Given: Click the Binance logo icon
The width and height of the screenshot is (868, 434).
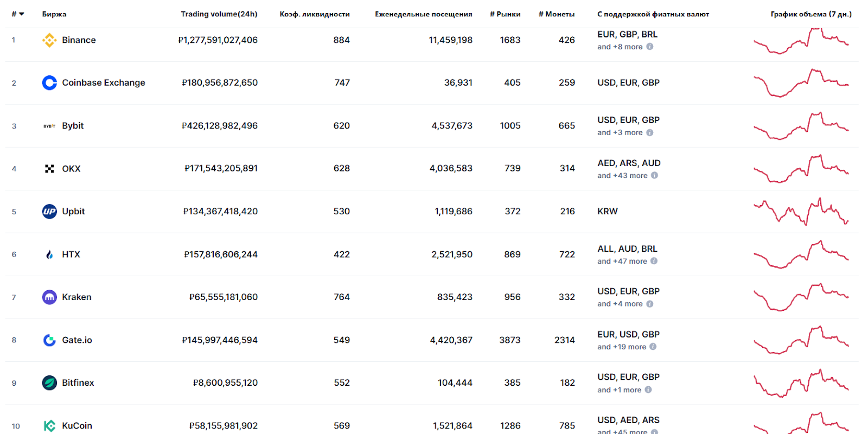Looking at the screenshot, I should coord(49,40).
